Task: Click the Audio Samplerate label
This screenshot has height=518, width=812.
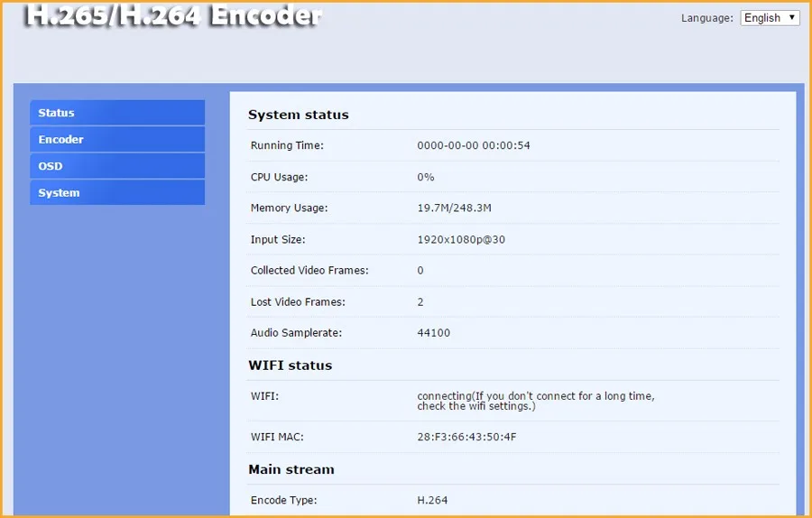Action: coord(296,333)
